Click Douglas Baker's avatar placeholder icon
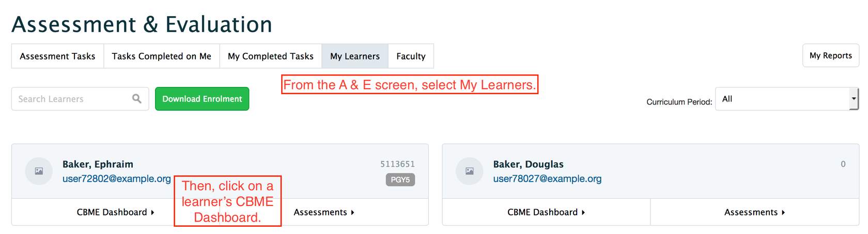Image resolution: width=868 pixels, height=234 pixels. pyautogui.click(x=469, y=171)
